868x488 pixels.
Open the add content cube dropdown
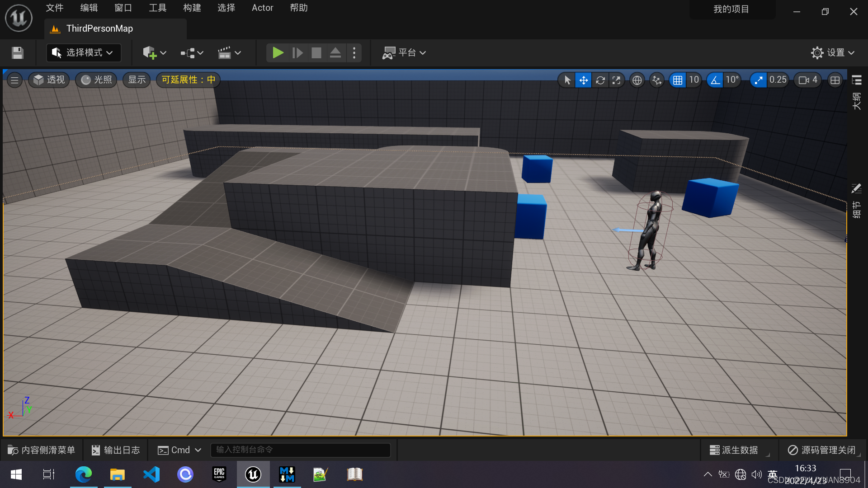point(155,53)
